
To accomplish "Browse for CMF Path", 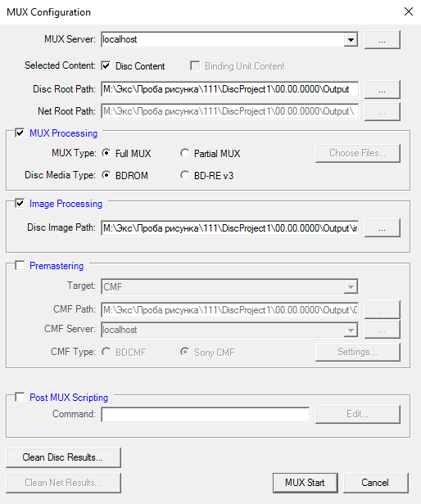I will [382, 310].
